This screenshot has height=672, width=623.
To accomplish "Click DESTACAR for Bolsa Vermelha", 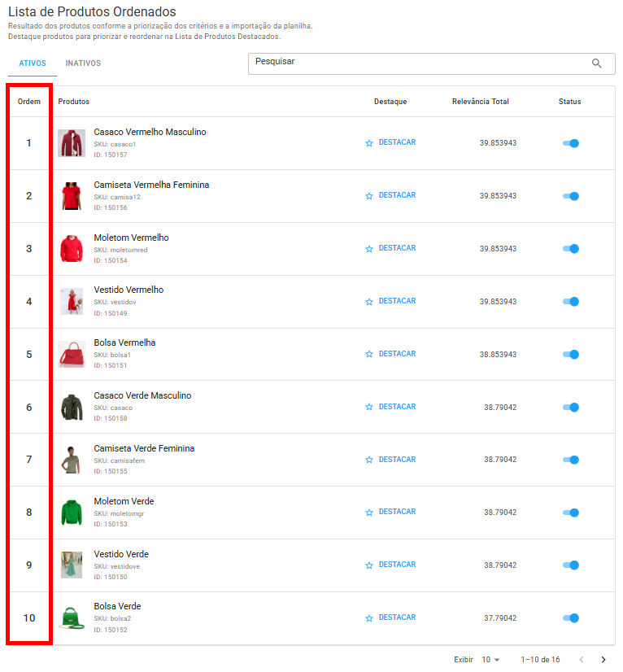I will tap(397, 354).
